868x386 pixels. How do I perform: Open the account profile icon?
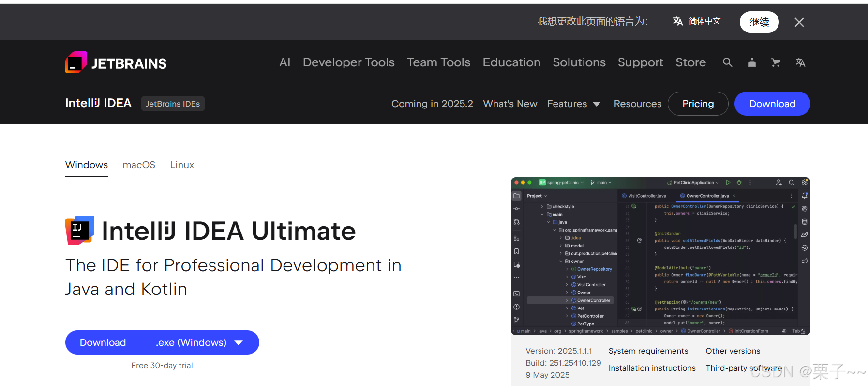(752, 62)
